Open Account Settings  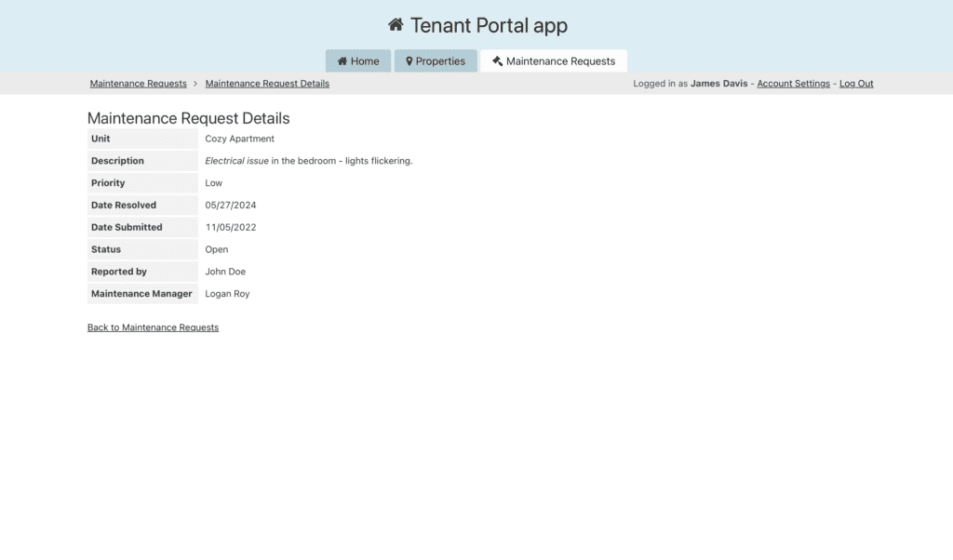coord(793,84)
